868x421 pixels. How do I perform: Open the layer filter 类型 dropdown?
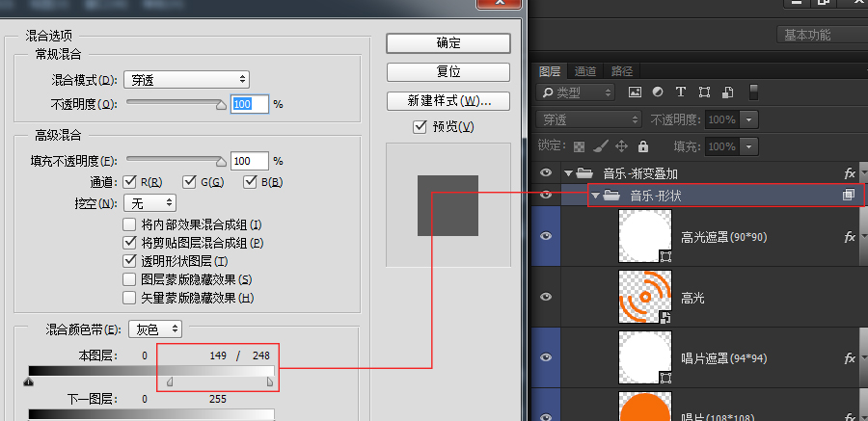tap(576, 92)
